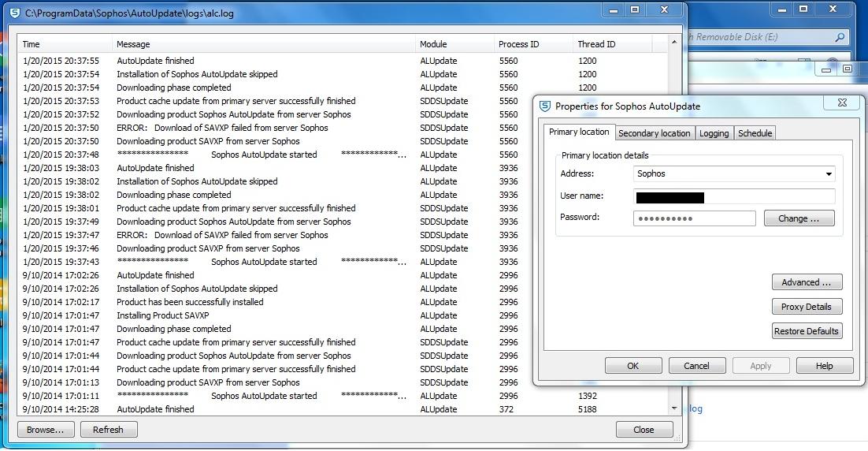Click the log scrollbar down arrow
Screen dimensions: 868x451
673,408
